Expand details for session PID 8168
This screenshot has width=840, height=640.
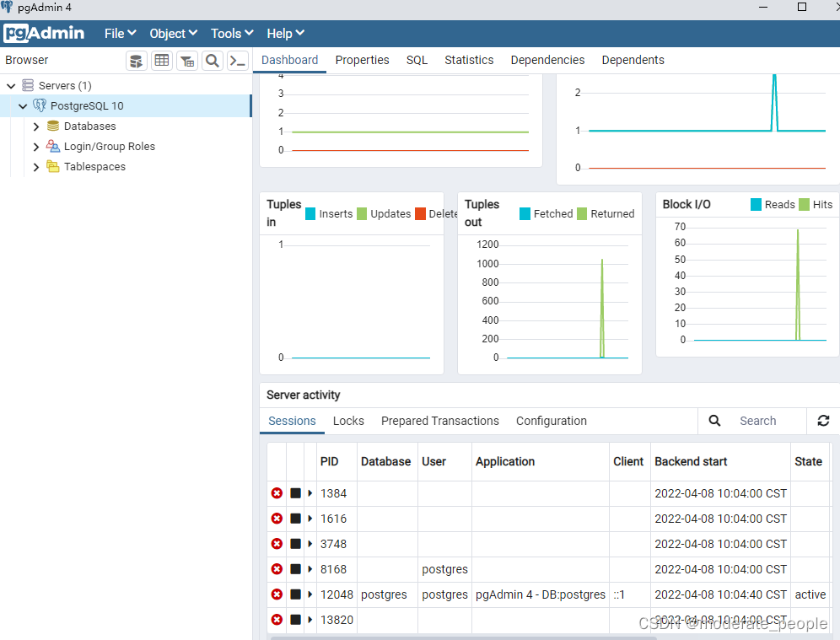tap(310, 569)
